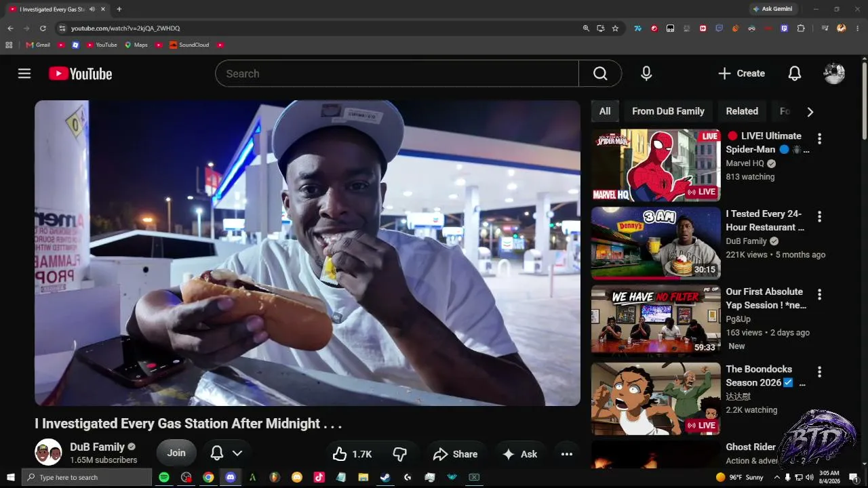The width and height of the screenshot is (868, 488).
Task: Click the Windows taskbar search box
Action: 87,477
